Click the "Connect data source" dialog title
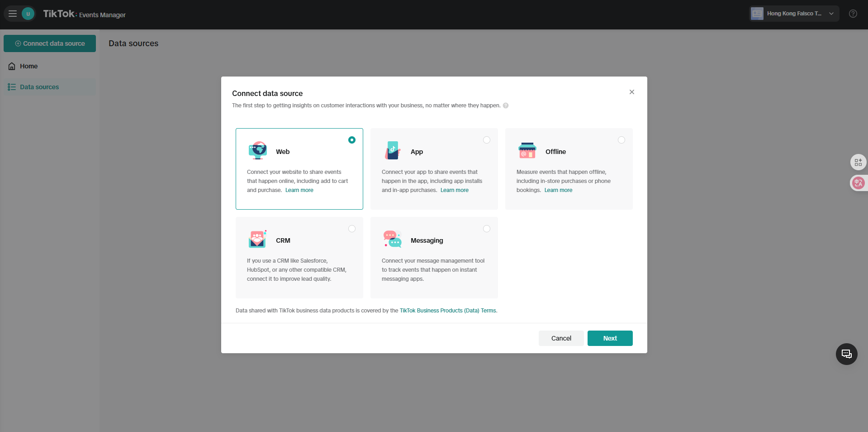Viewport: 868px width, 432px height. pos(267,93)
